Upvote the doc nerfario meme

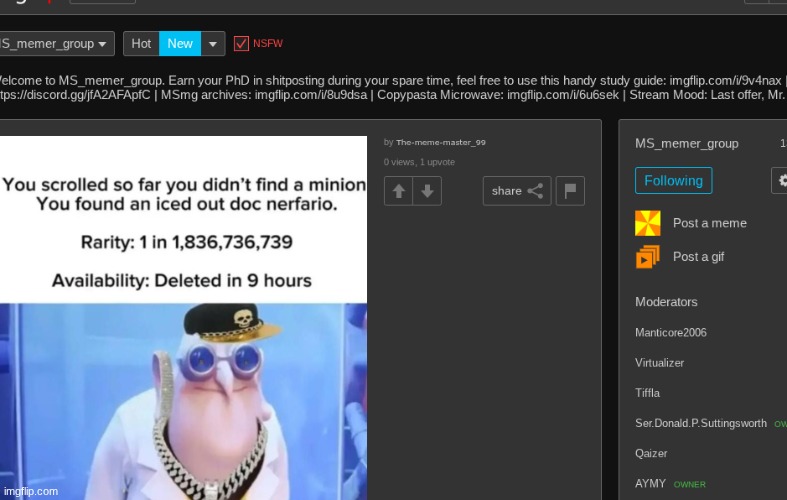tap(399, 191)
